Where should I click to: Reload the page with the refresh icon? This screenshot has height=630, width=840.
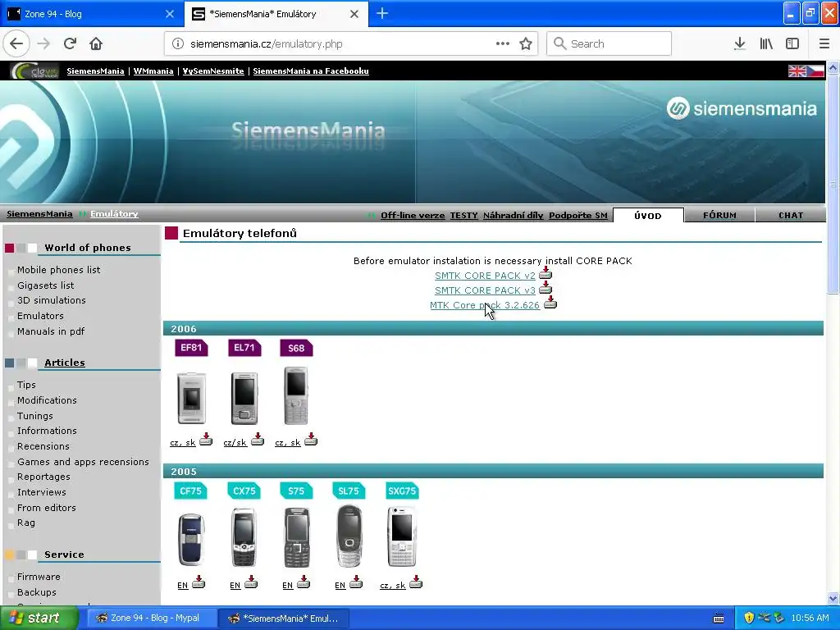[70, 44]
